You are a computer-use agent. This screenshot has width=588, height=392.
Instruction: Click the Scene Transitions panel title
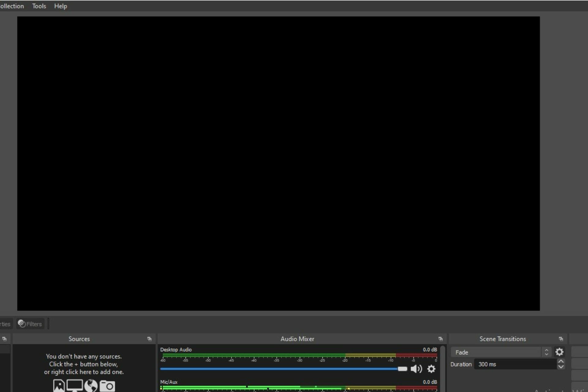pyautogui.click(x=503, y=339)
